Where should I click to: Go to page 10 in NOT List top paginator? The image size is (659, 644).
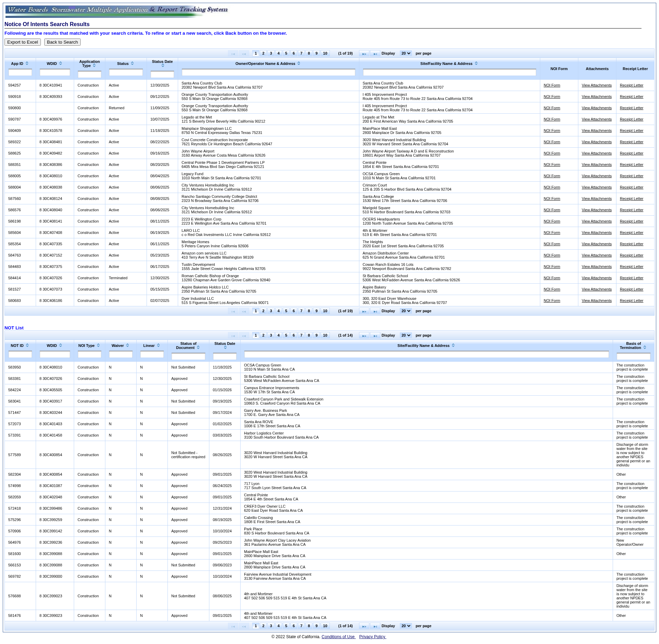point(325,336)
